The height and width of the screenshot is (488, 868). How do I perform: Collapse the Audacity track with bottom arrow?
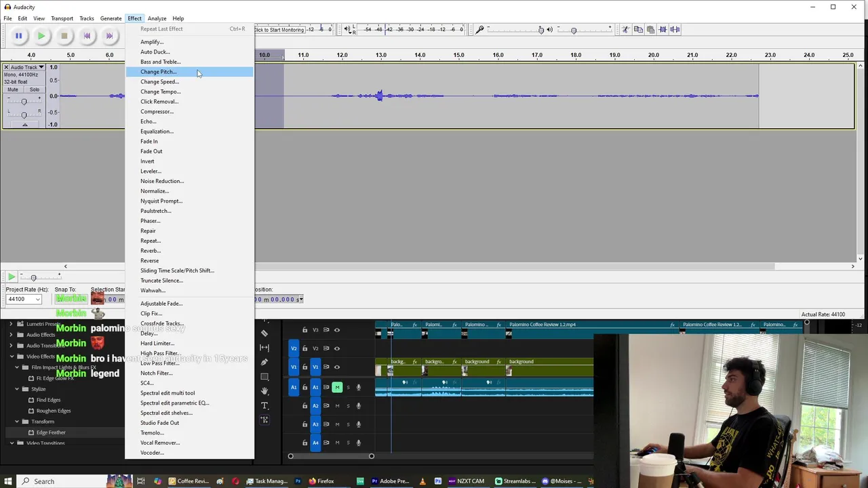(x=25, y=124)
